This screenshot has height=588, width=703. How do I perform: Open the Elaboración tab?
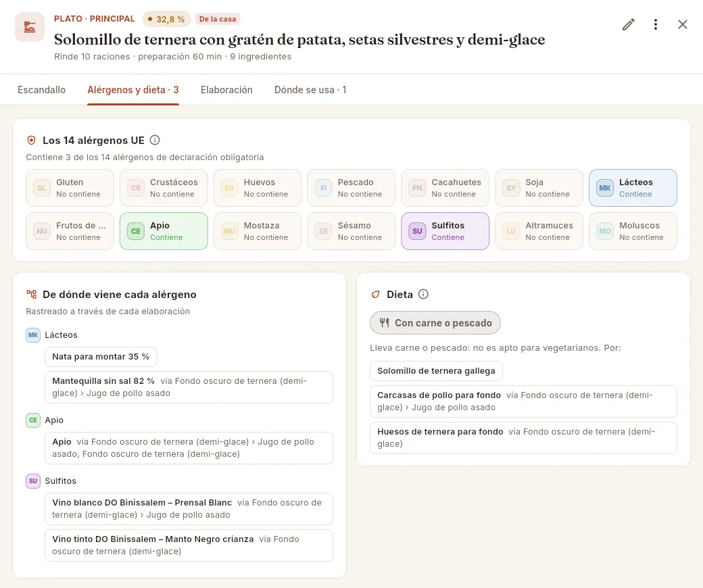226,90
